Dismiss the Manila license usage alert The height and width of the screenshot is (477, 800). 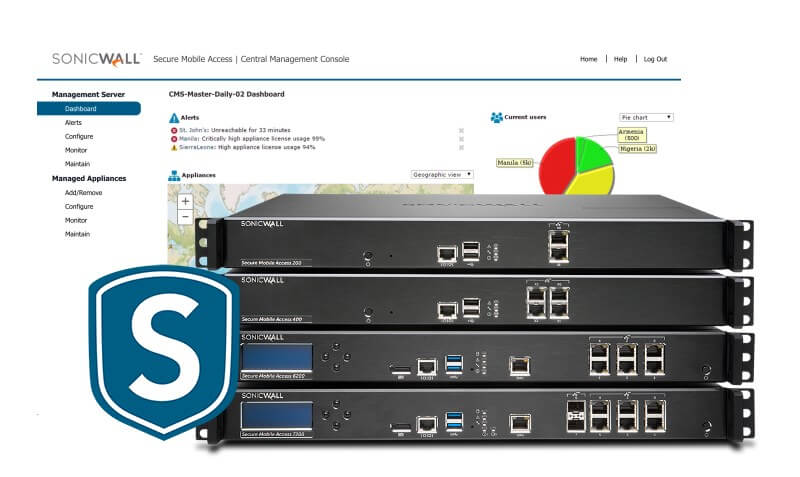click(x=461, y=139)
